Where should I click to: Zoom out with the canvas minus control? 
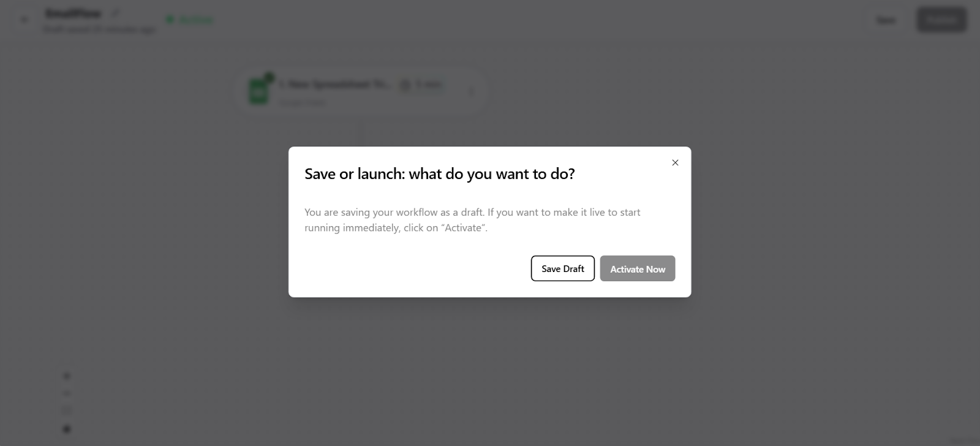[x=67, y=393]
